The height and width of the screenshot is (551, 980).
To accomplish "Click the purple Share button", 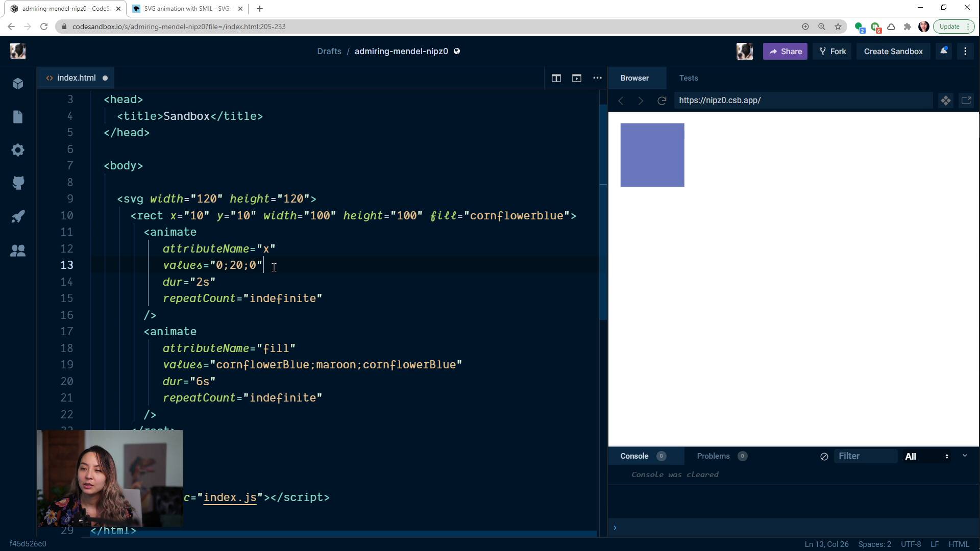I will [785, 52].
